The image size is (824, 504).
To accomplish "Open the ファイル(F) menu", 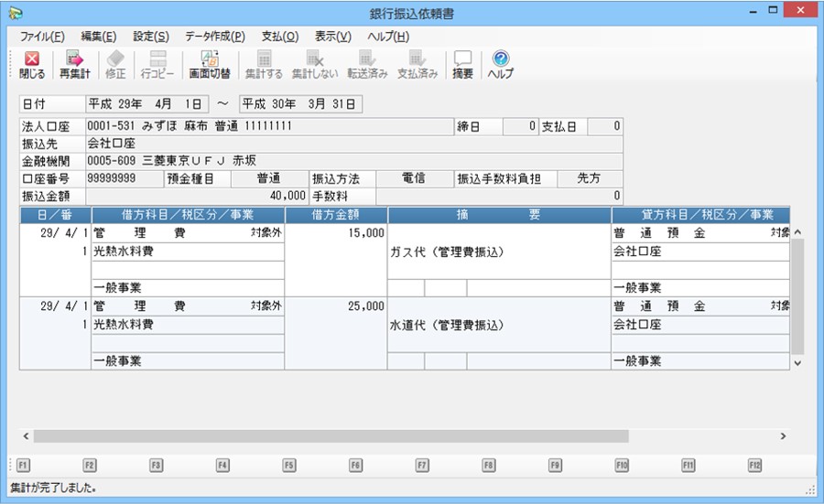I will coord(42,37).
